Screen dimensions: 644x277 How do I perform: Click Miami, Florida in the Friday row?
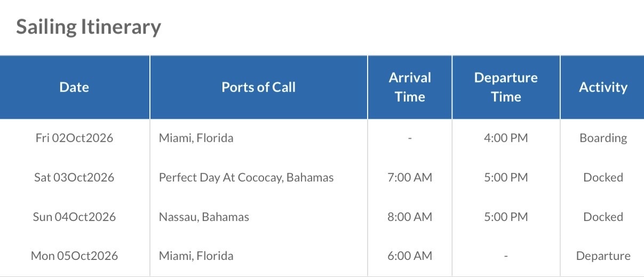click(196, 138)
